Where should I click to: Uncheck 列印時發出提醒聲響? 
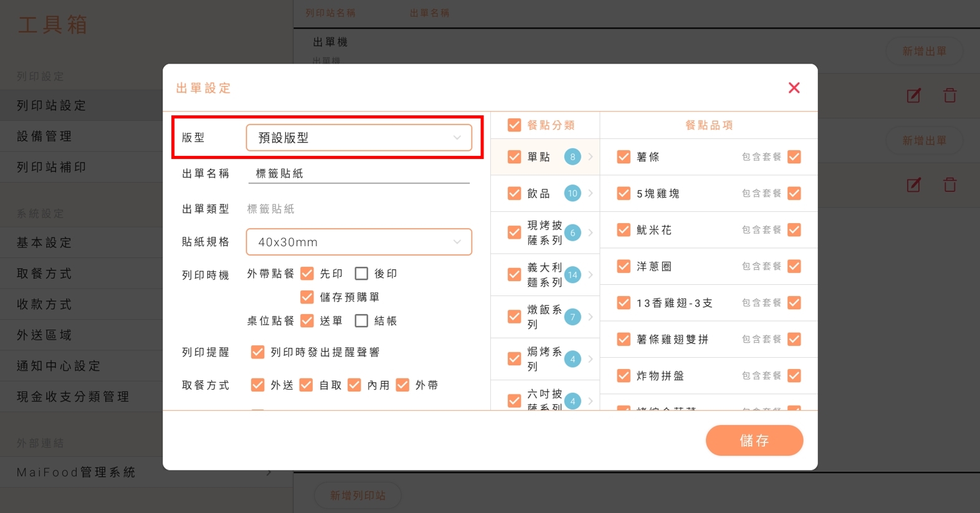257,352
